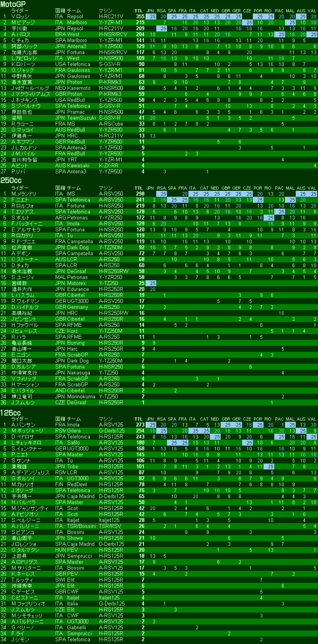Select rider 中野真矢
318x644 pixels.
click(22, 76)
